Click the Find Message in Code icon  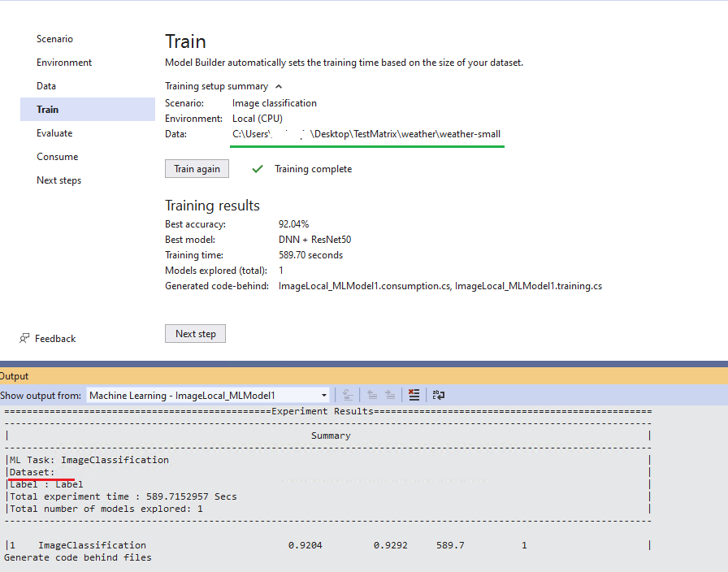348,395
